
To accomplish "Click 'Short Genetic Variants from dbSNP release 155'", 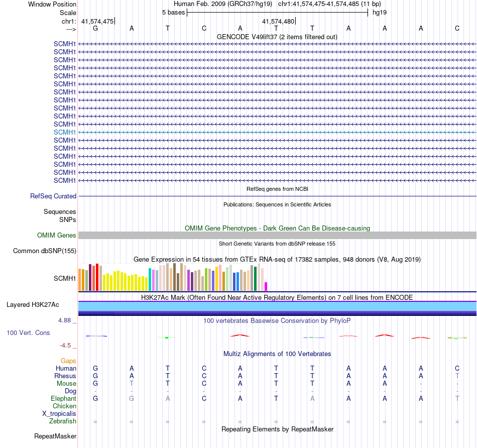I will click(x=277, y=244).
